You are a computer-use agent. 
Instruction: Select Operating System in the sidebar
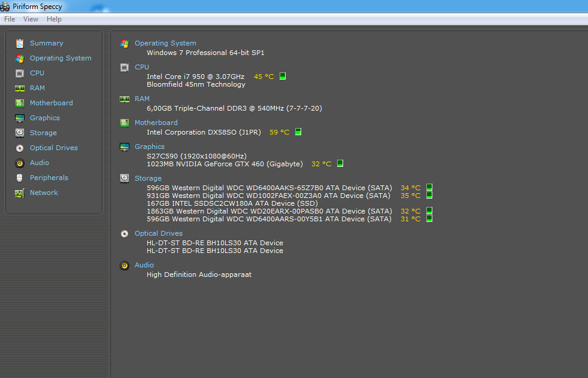[x=60, y=58]
